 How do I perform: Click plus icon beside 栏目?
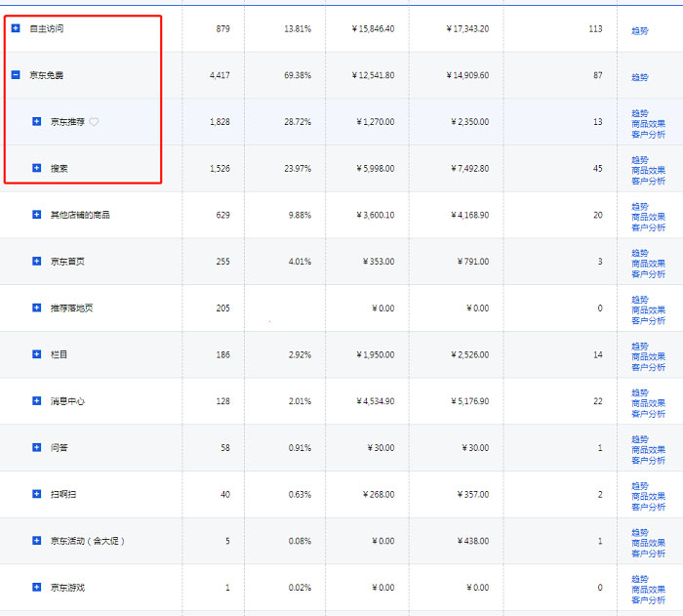(x=36, y=354)
